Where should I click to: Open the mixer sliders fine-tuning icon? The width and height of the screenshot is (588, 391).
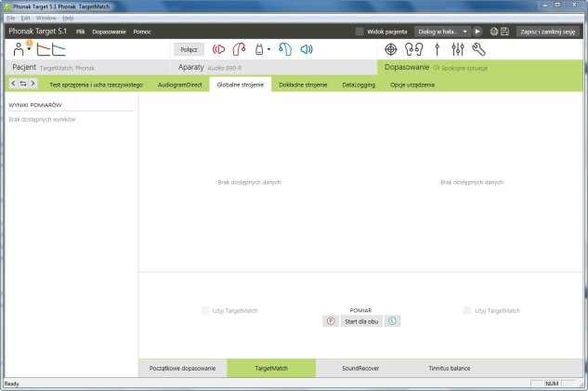(x=458, y=49)
